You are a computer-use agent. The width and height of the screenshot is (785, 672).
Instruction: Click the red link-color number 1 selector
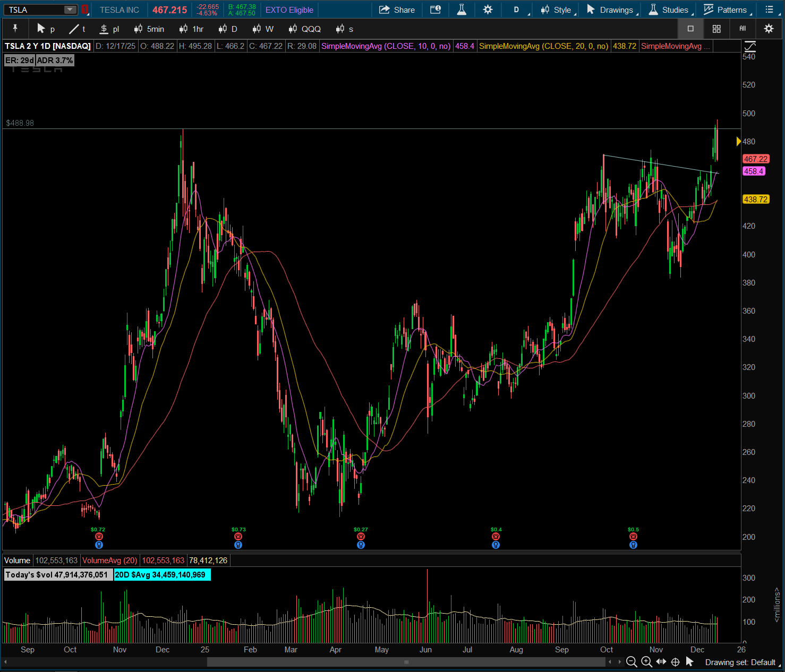tap(84, 10)
